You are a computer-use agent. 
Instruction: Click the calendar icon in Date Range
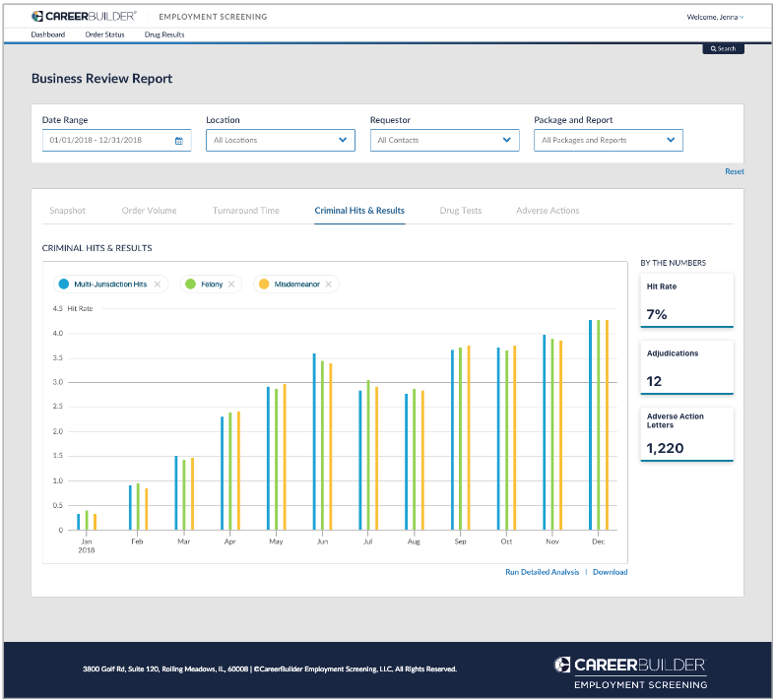[178, 141]
